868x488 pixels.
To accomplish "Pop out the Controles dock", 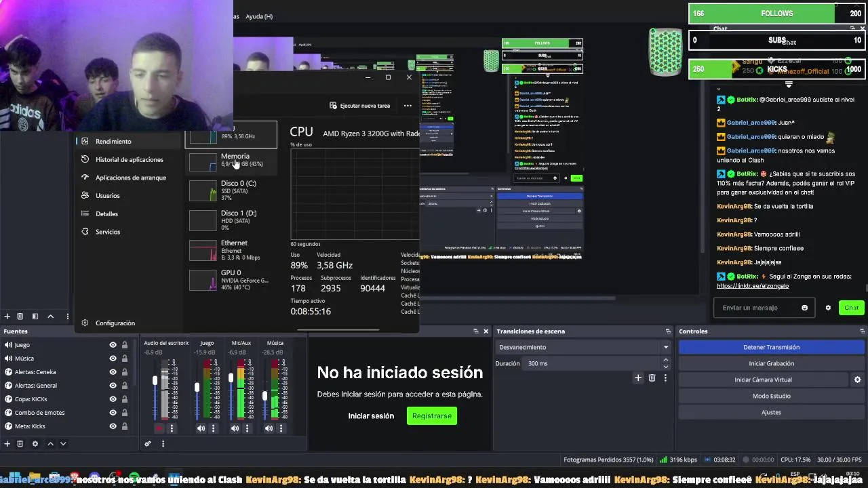I will tap(862, 331).
